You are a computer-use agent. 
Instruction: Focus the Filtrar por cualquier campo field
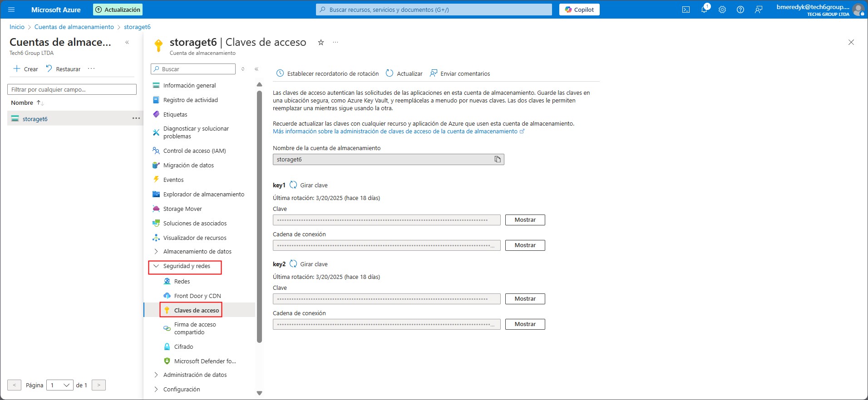click(x=72, y=89)
